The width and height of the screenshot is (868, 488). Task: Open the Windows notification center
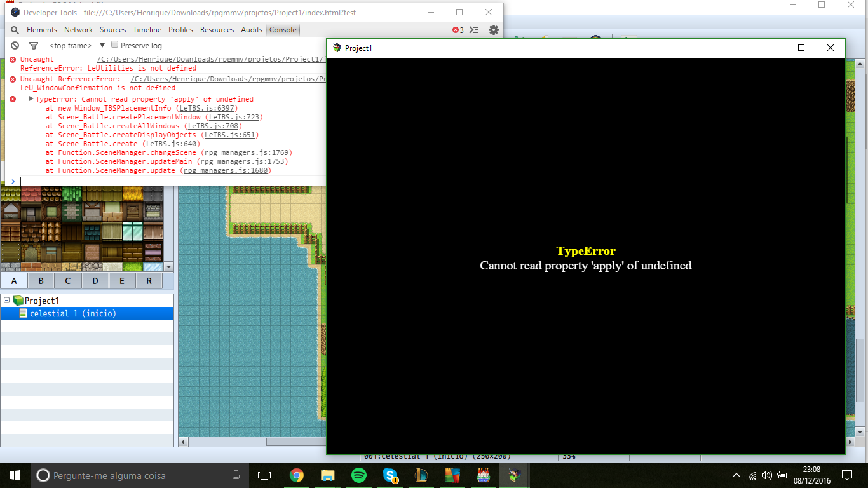(x=847, y=475)
